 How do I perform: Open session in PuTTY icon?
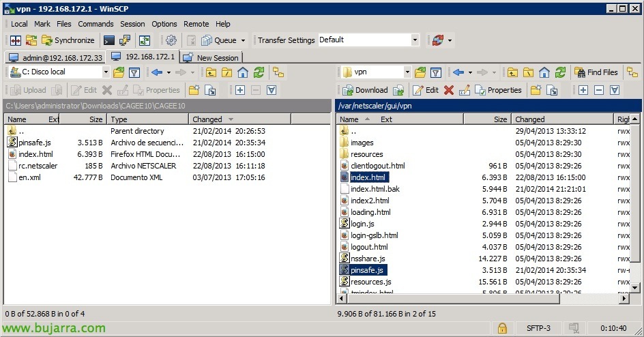pos(124,40)
